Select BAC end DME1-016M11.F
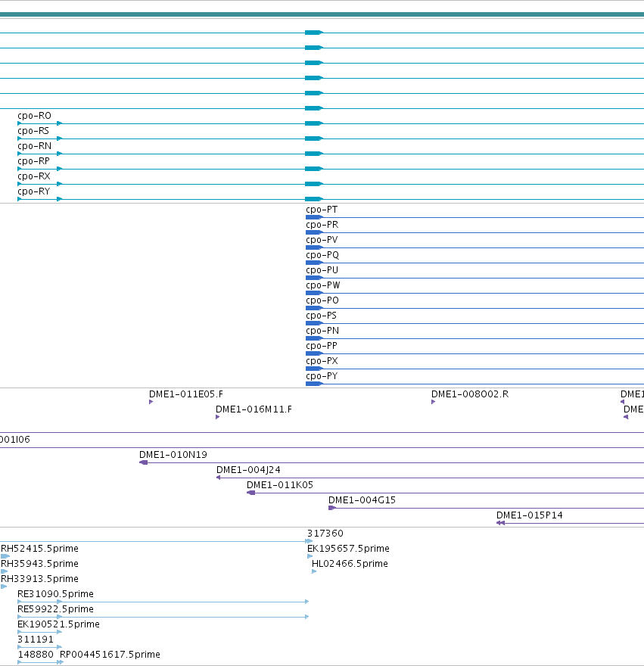644x666 pixels. tap(254, 409)
